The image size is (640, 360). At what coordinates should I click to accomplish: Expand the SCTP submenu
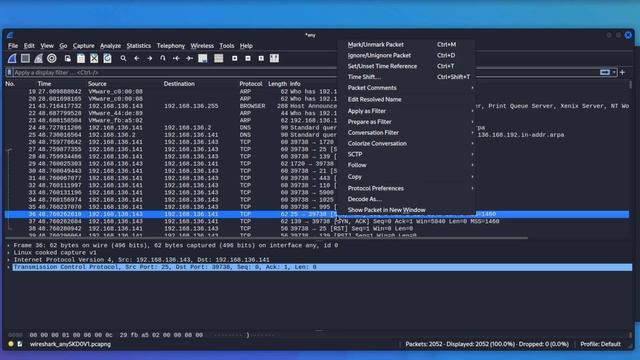[407, 154]
